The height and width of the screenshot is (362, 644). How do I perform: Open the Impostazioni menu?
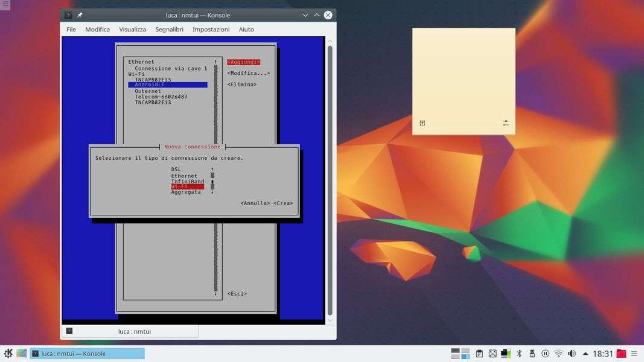211,30
